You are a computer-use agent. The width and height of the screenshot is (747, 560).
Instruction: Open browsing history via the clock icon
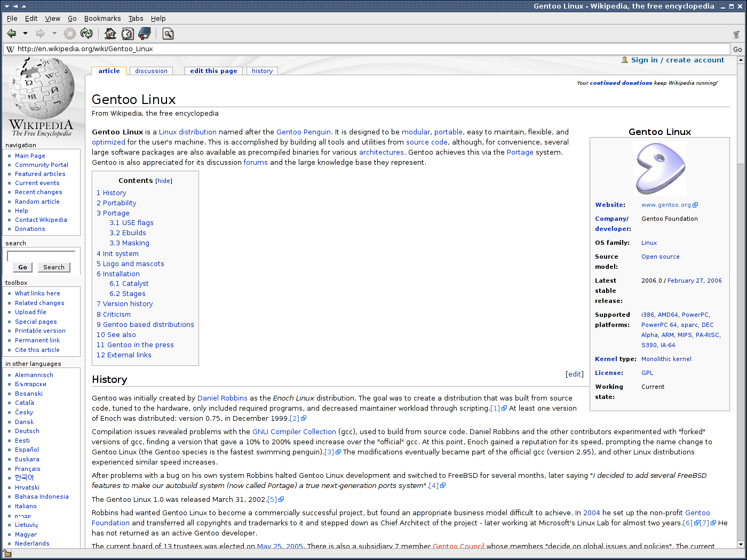tap(128, 34)
